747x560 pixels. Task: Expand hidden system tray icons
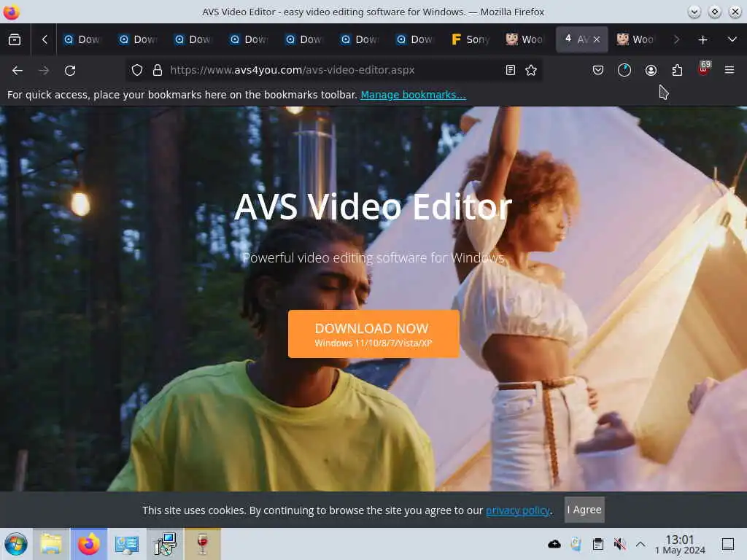pos(640,544)
